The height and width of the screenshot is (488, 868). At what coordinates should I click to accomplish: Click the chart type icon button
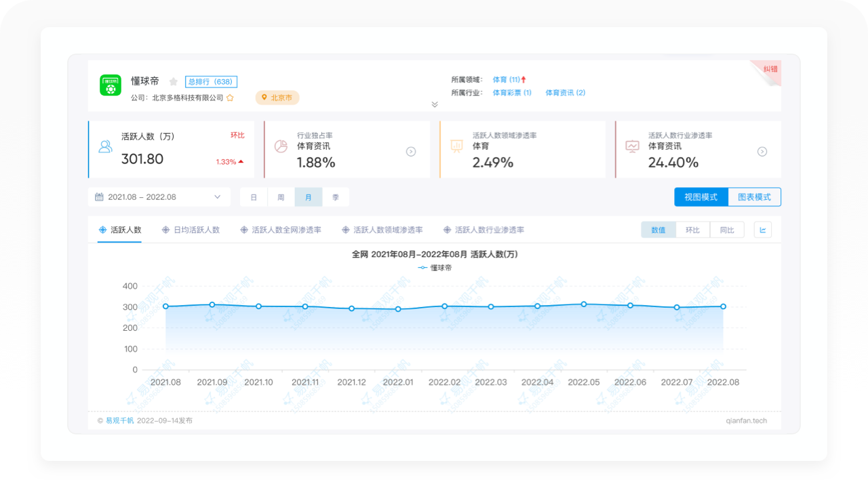(763, 230)
